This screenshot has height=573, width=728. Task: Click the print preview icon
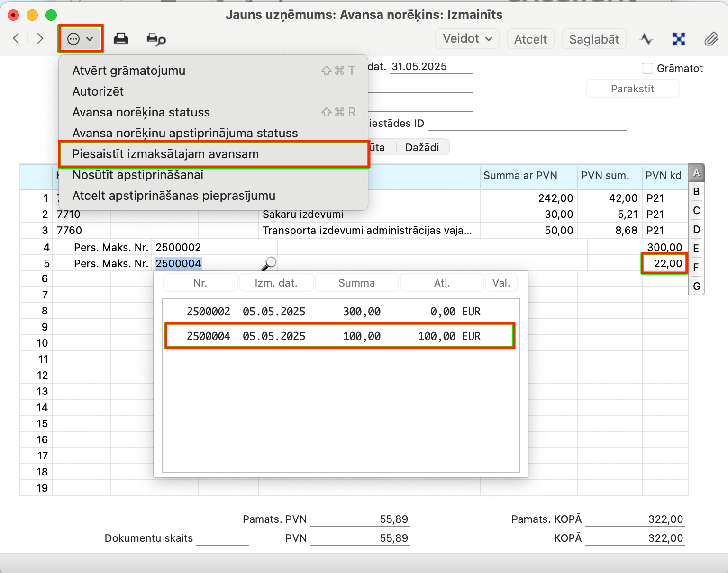(156, 39)
